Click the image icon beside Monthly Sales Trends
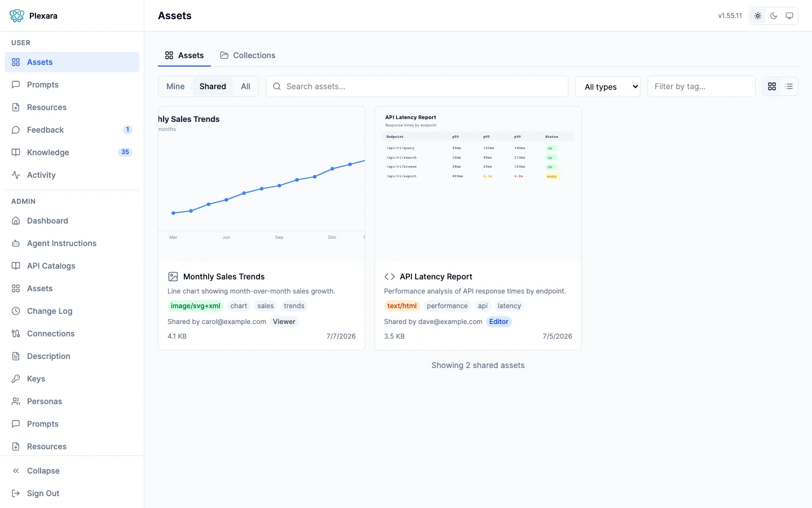812x508 pixels. [173, 277]
